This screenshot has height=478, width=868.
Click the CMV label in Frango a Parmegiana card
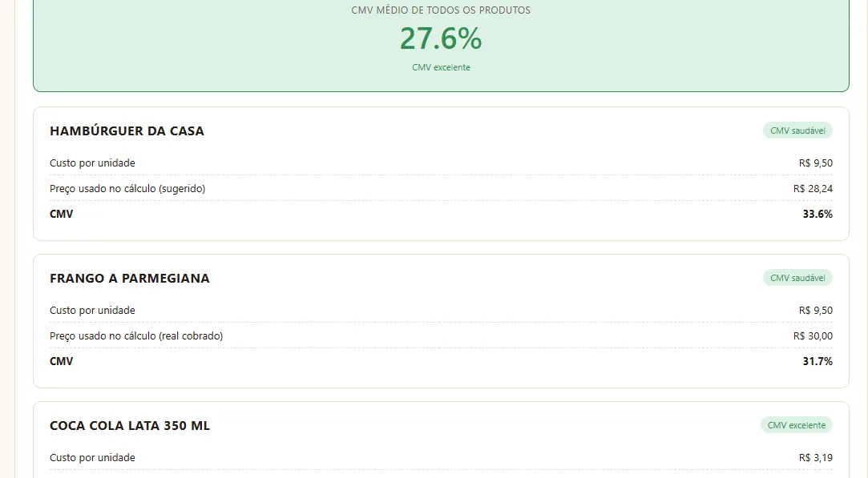click(x=62, y=361)
